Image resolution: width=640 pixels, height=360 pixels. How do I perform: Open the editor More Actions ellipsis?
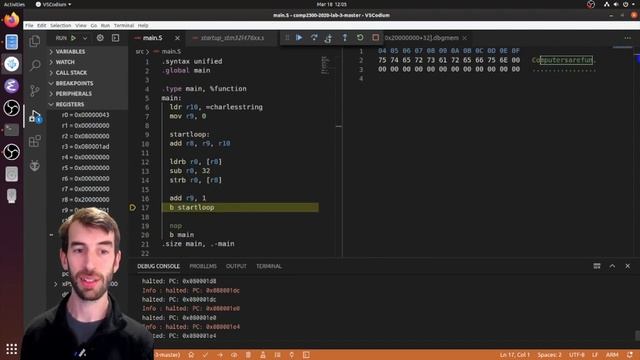(627, 38)
